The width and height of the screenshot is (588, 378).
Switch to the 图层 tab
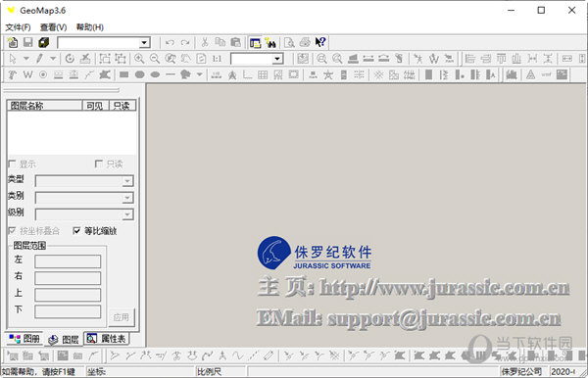(x=64, y=340)
